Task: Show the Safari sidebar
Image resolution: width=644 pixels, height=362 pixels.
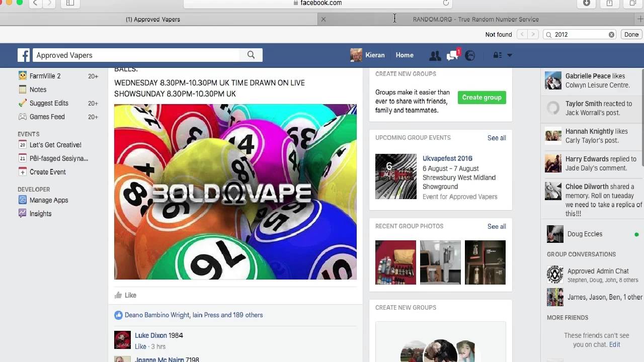Action: tap(70, 3)
